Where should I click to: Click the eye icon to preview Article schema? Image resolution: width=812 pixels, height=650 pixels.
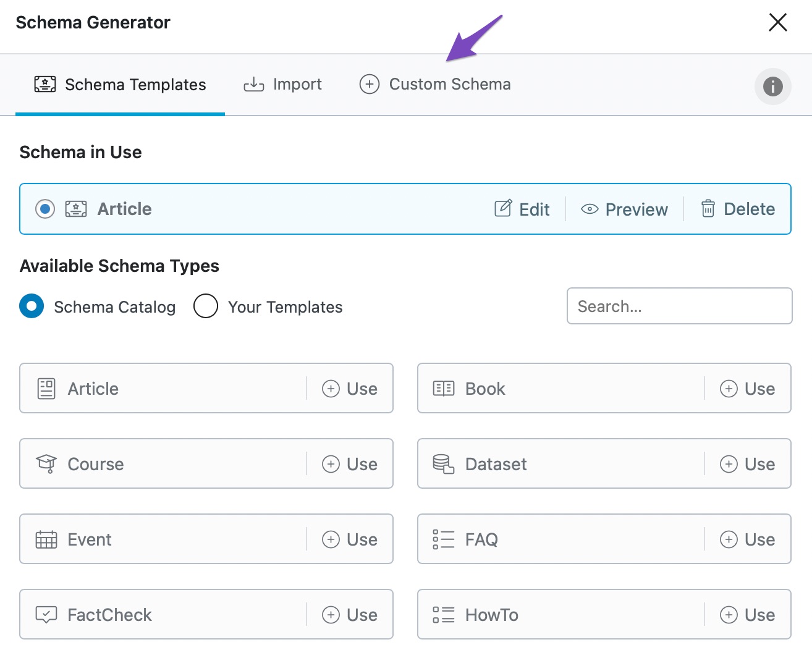pyautogui.click(x=590, y=209)
